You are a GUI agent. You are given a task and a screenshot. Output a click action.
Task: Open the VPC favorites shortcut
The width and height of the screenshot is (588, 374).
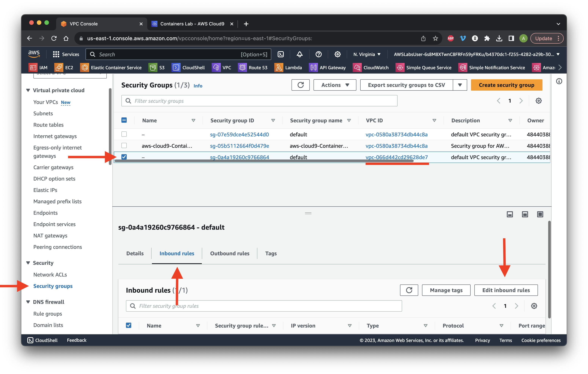pos(222,68)
